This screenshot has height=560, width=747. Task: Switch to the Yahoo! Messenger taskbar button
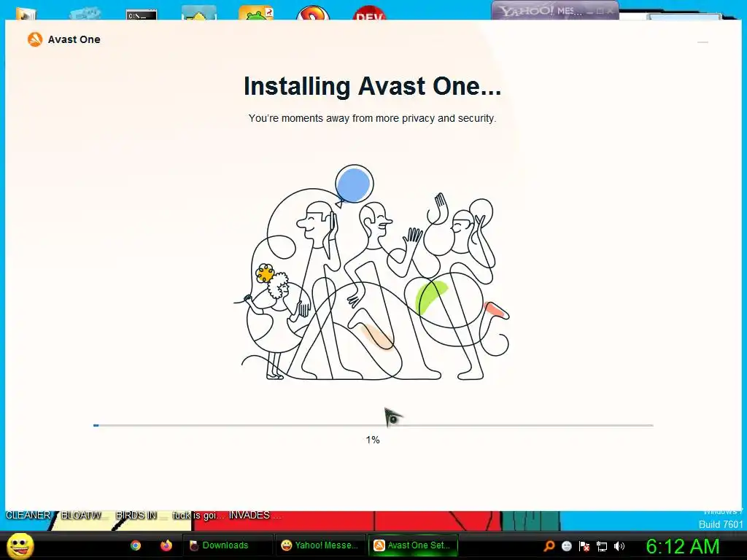[321, 545]
